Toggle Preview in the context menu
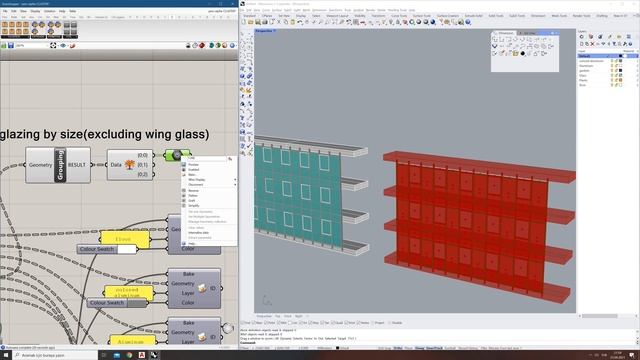The height and width of the screenshot is (360, 640). click(193, 164)
